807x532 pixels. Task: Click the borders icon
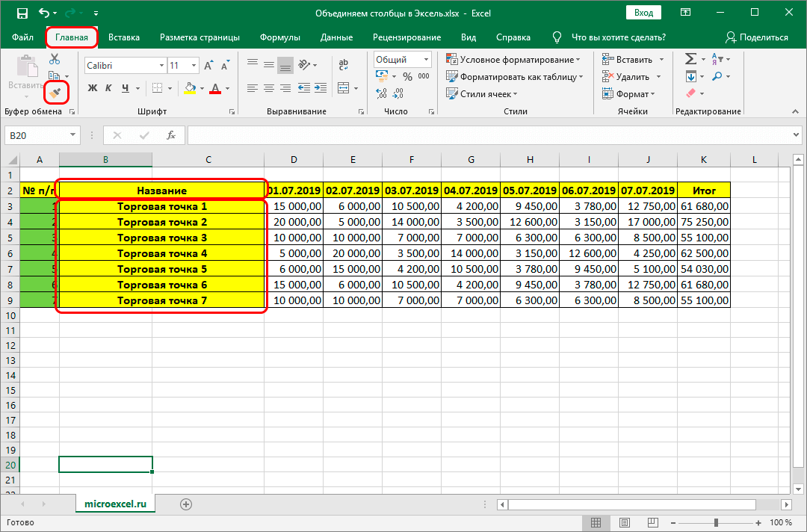(x=158, y=88)
